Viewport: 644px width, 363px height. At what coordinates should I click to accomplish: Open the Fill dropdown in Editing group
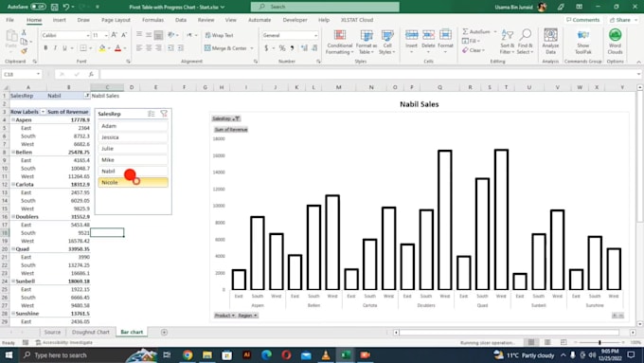pos(472,41)
